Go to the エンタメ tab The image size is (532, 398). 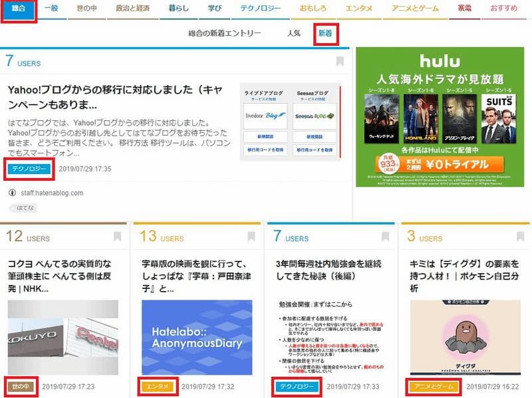point(358,9)
